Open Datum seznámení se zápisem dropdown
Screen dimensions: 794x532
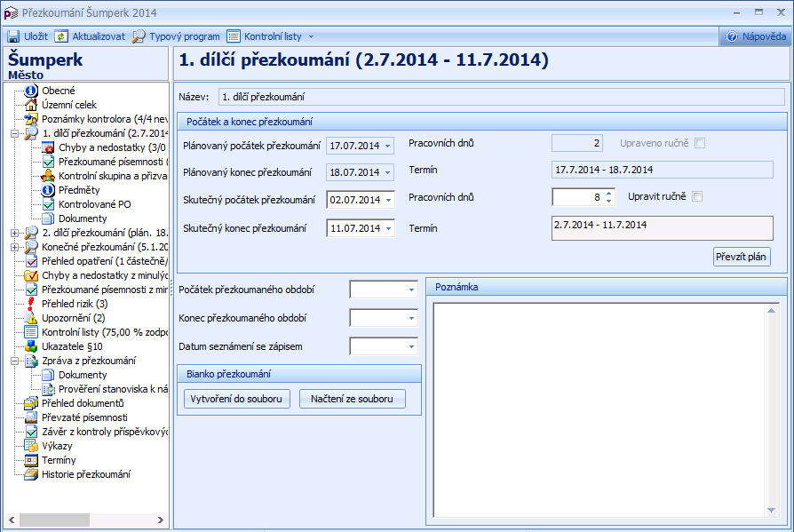click(x=411, y=346)
